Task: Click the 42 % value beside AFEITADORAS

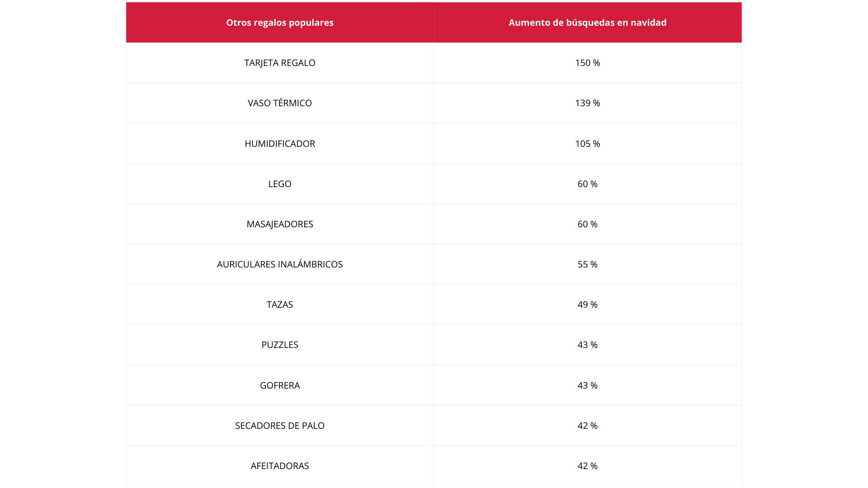Action: click(588, 466)
